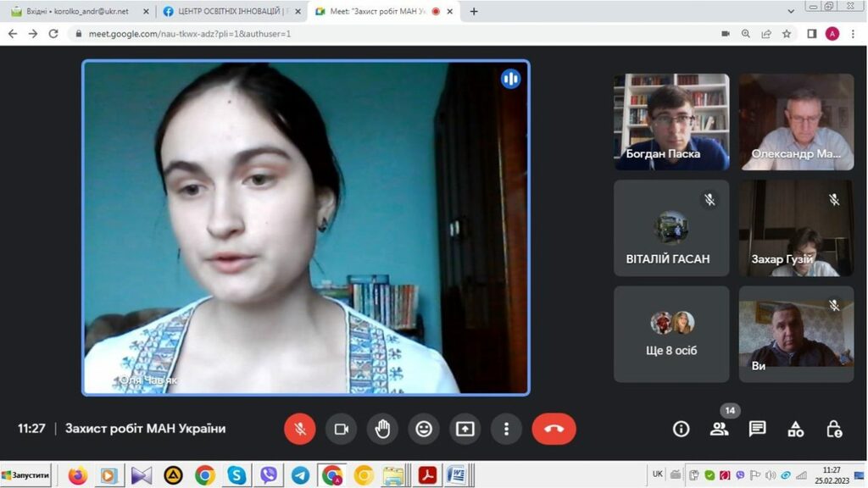Start screen presentation with Present now

point(465,429)
